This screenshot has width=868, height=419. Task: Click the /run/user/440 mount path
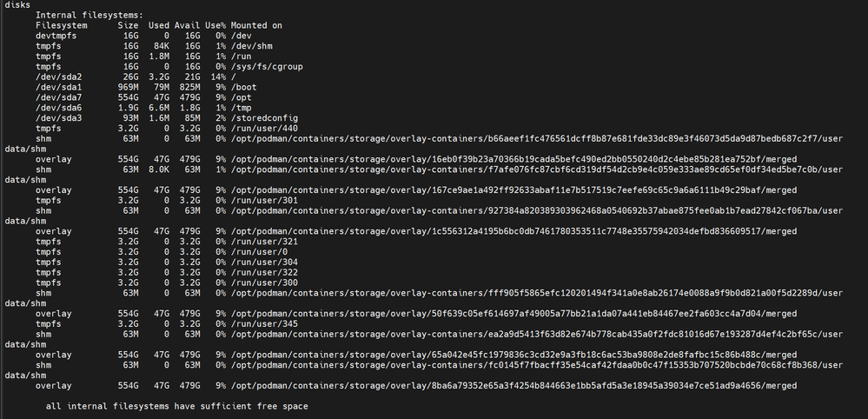[264, 129]
